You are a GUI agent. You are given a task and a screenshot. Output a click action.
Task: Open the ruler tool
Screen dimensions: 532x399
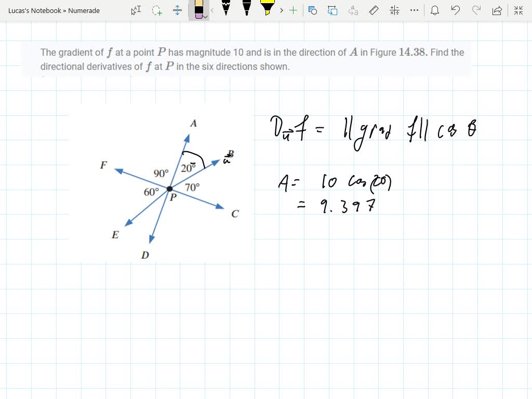point(374,10)
